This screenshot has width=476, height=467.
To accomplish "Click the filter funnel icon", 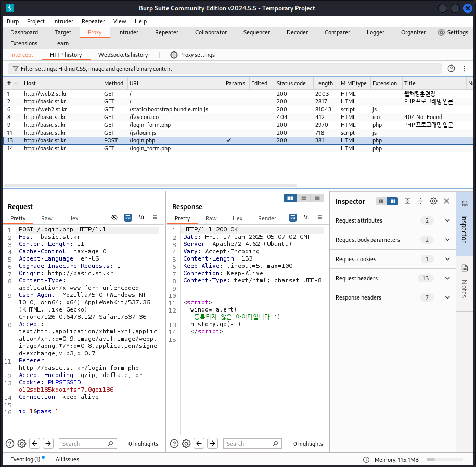I will [15, 69].
